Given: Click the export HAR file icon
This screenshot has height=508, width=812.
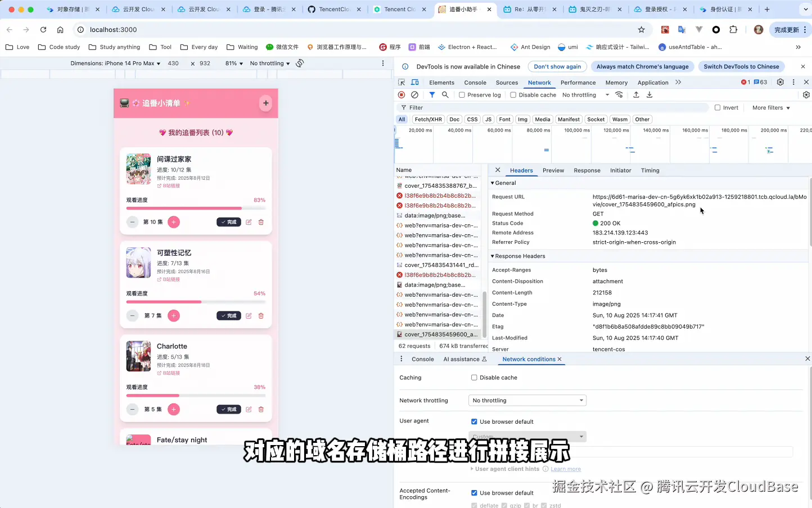Looking at the screenshot, I should tap(649, 95).
